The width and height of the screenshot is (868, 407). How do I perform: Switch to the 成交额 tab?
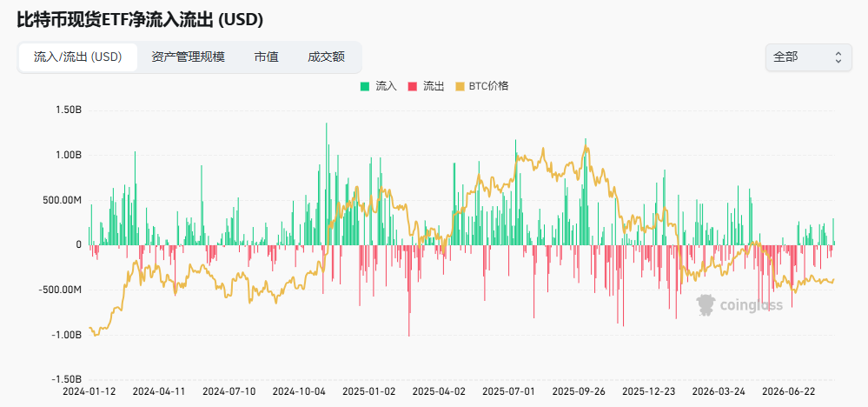[326, 57]
